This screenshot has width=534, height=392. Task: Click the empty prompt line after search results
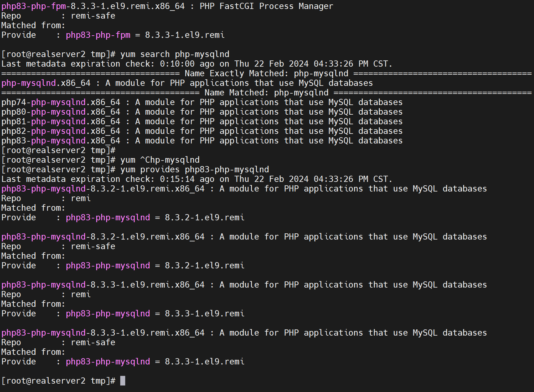58,150
